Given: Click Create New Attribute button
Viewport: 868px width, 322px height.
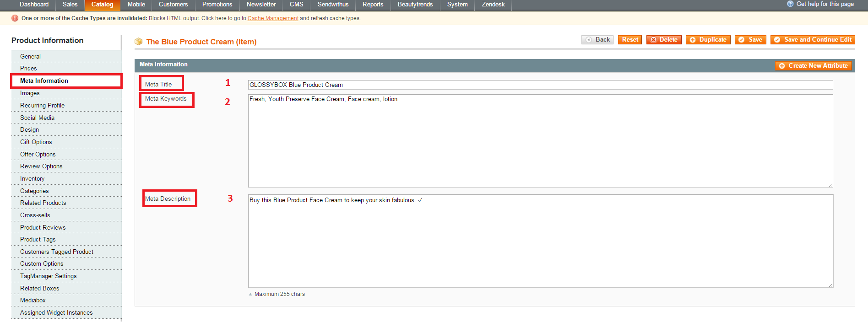Looking at the screenshot, I should (x=814, y=66).
